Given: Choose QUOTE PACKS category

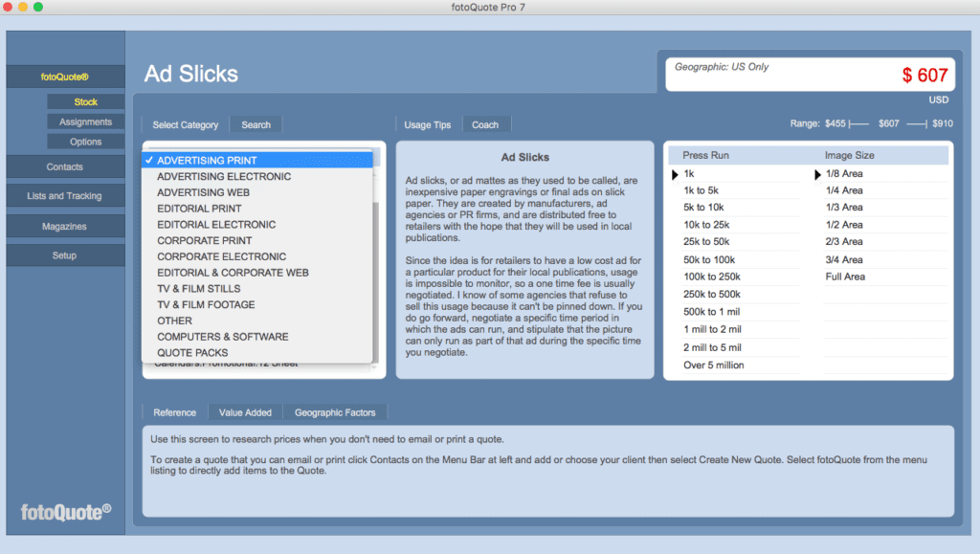Looking at the screenshot, I should coord(257,353).
